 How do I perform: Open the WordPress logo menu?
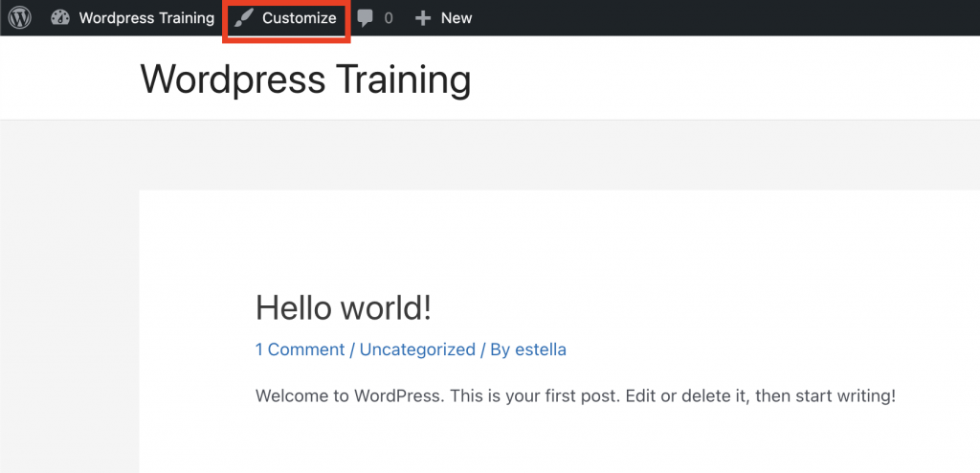20,18
